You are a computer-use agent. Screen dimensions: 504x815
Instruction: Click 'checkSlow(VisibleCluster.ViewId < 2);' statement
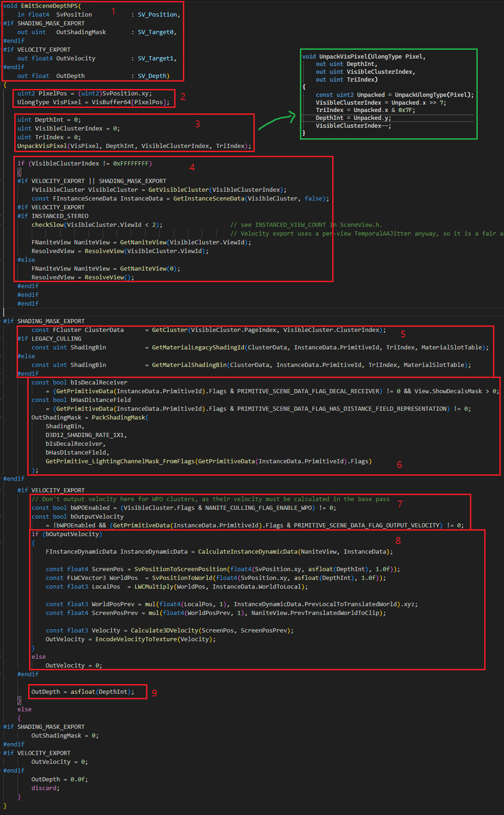tap(97, 225)
